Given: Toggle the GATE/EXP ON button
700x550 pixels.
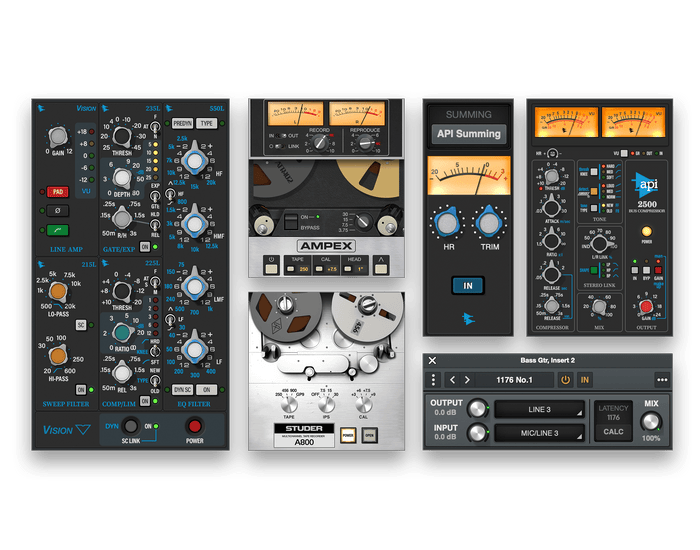Looking at the screenshot, I should (x=145, y=247).
